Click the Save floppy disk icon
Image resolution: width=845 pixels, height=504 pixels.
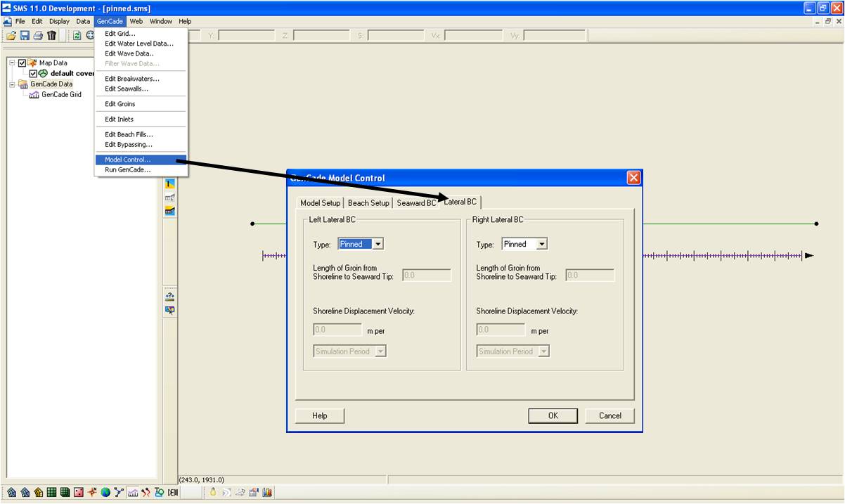(25, 35)
